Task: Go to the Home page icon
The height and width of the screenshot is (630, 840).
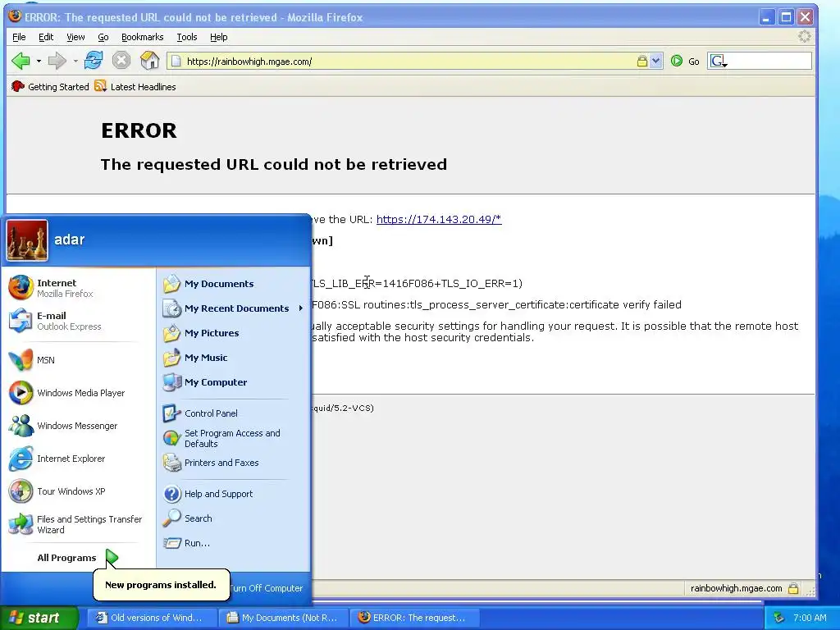Action: coord(149,61)
